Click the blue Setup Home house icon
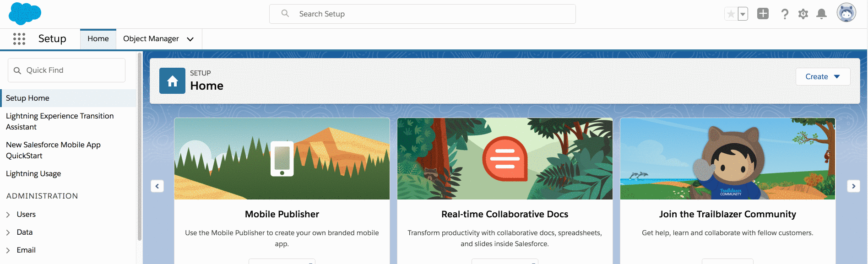This screenshot has height=264, width=868. click(x=172, y=81)
